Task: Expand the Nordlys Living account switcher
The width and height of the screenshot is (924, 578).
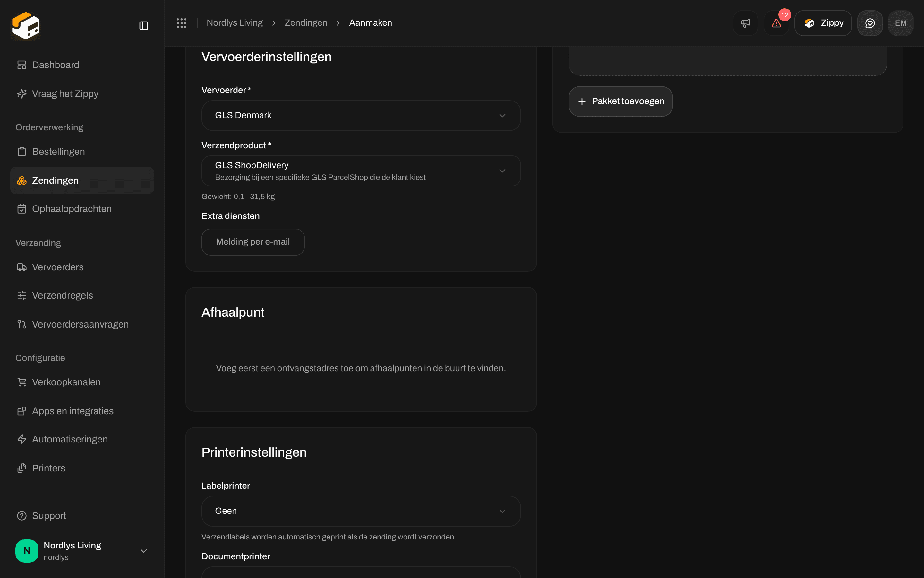Action: coord(82,551)
